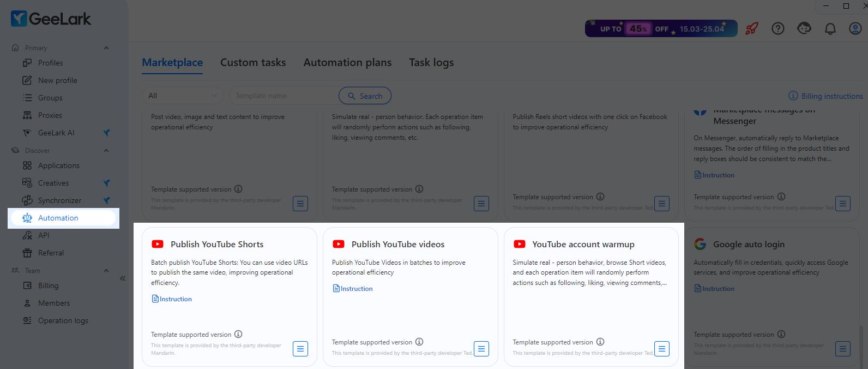Click info icon on Publish YouTube videos supported version
This screenshot has height=369, width=868.
[x=419, y=342]
